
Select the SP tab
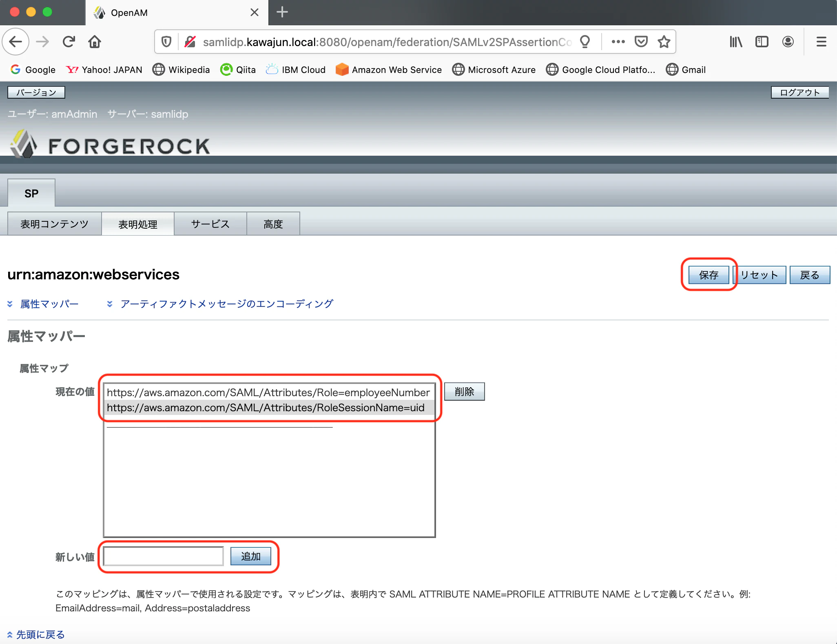(31, 193)
